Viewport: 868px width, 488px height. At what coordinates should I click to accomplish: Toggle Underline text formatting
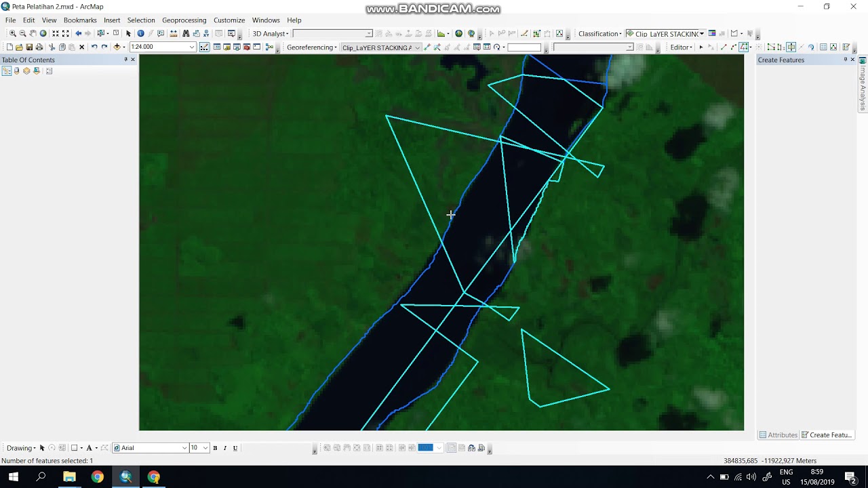(x=235, y=448)
